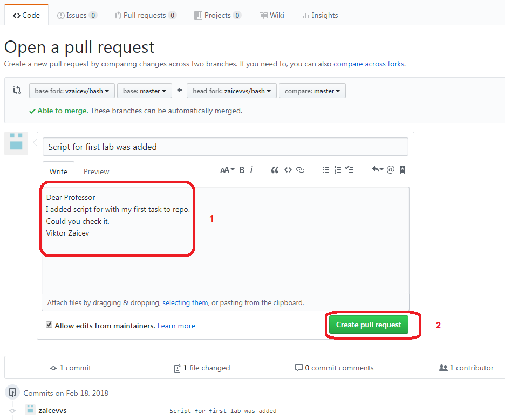The height and width of the screenshot is (420, 505).
Task: Toggle bold text formatting
Action: coord(242,170)
